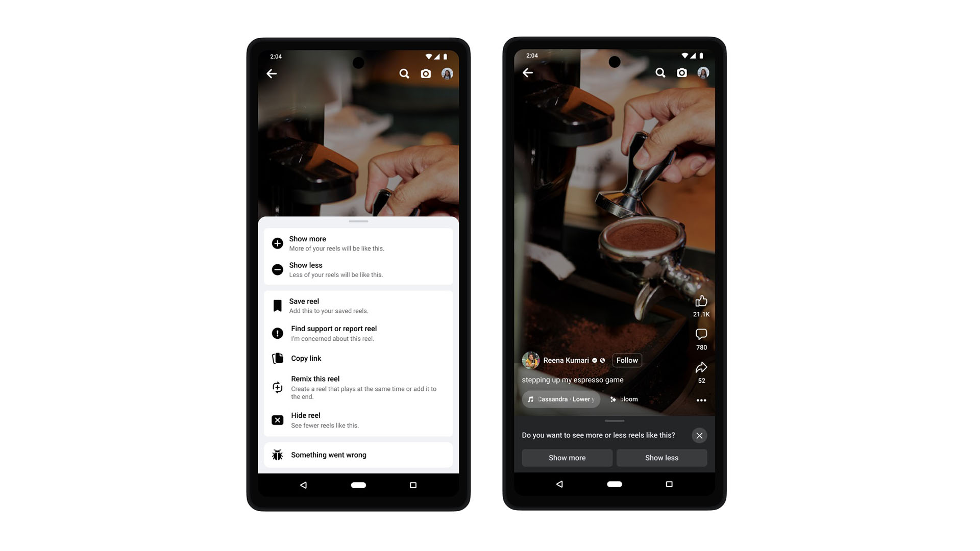Expand the Something went wrong entry
Screen dimensions: 980x551
click(360, 455)
